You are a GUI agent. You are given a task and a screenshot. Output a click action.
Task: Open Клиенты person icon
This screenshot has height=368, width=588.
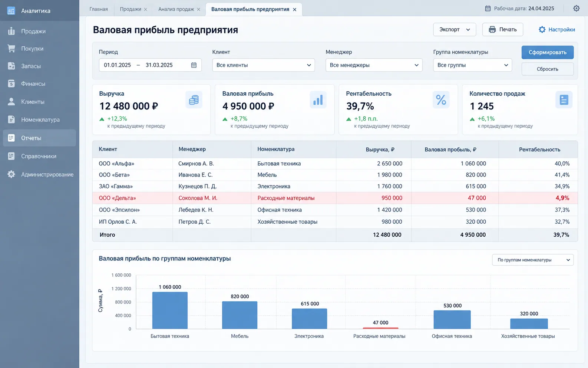[11, 102]
